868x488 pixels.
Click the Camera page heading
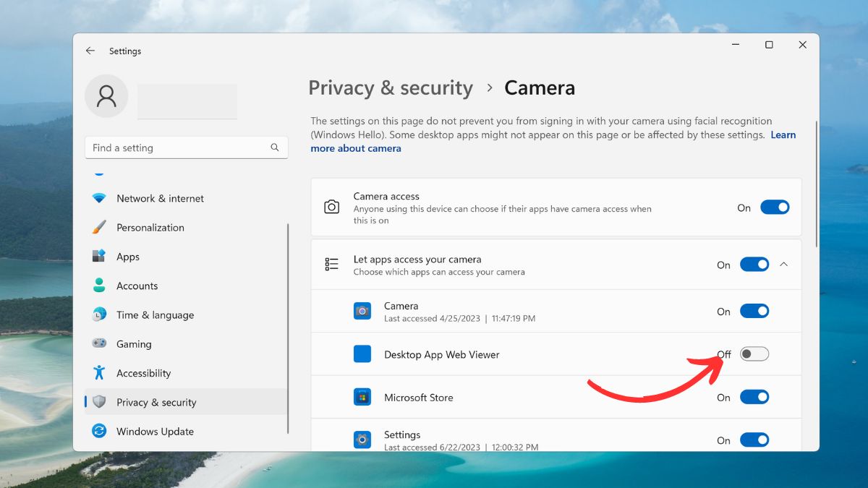[x=540, y=88]
